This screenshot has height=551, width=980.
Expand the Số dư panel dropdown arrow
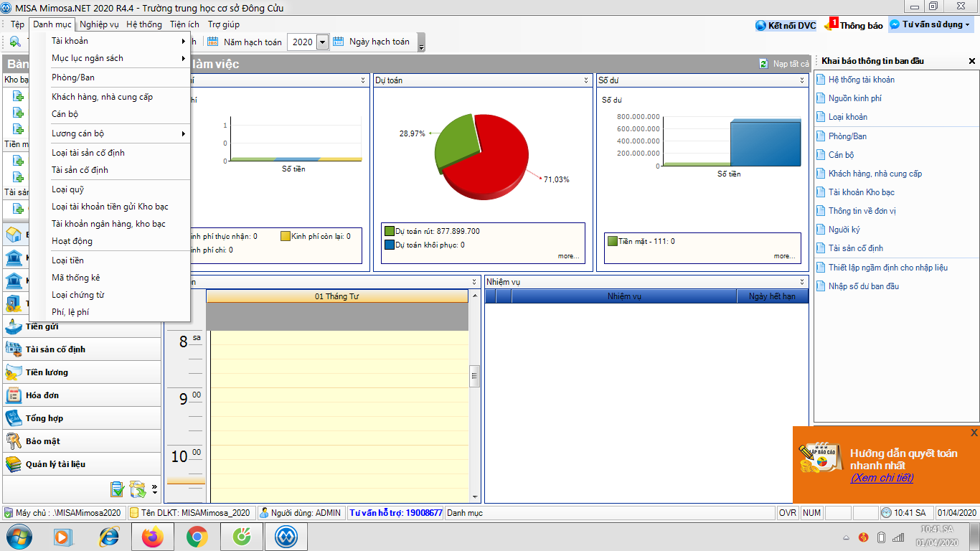803,80
